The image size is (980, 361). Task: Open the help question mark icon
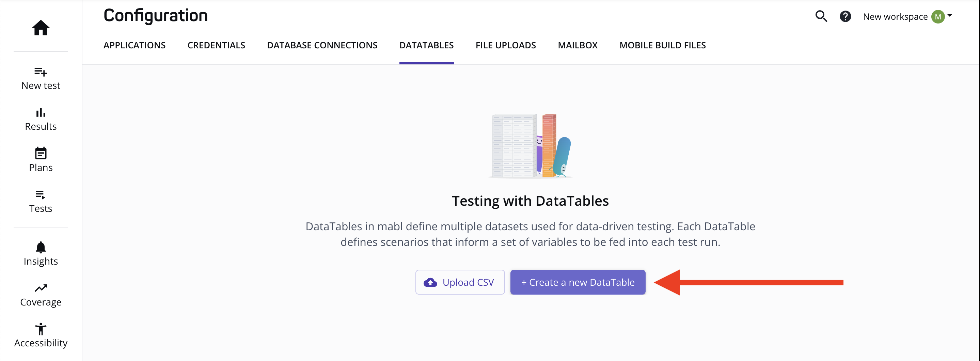845,16
